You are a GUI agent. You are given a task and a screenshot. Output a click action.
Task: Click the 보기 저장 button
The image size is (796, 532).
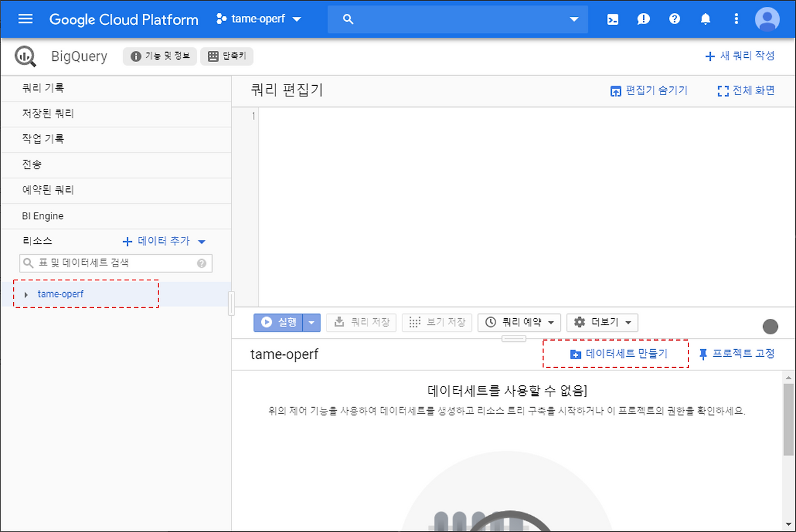click(x=437, y=322)
